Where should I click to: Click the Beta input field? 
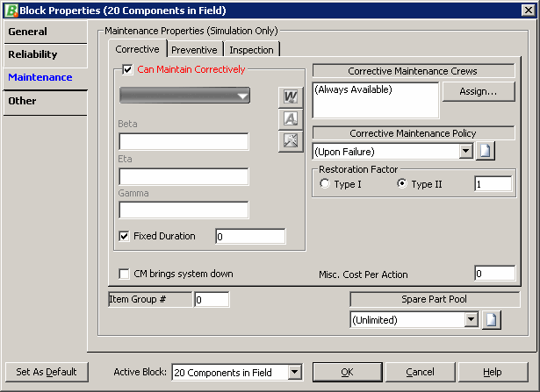pos(184,142)
